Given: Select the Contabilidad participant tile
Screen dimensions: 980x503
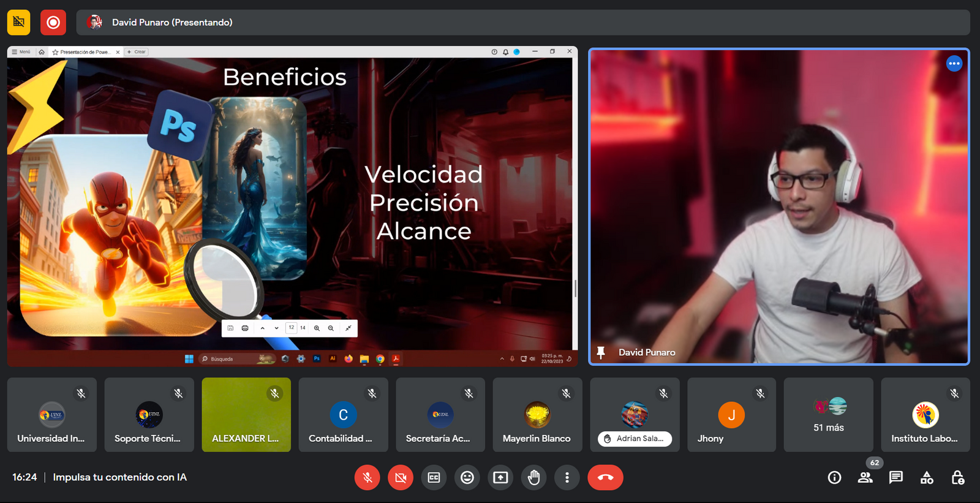Looking at the screenshot, I should point(344,415).
